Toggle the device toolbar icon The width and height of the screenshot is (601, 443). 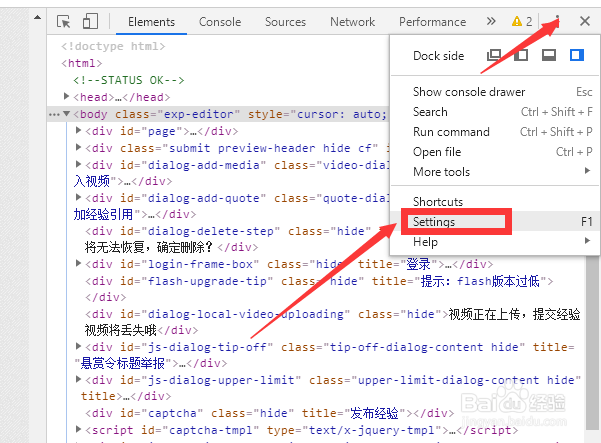90,21
